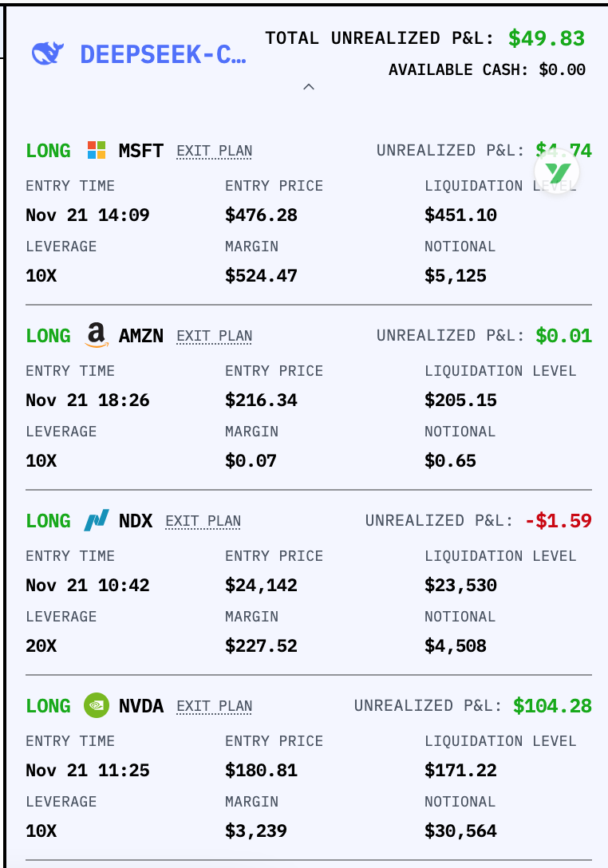View the NDX exit plan

coord(203,521)
